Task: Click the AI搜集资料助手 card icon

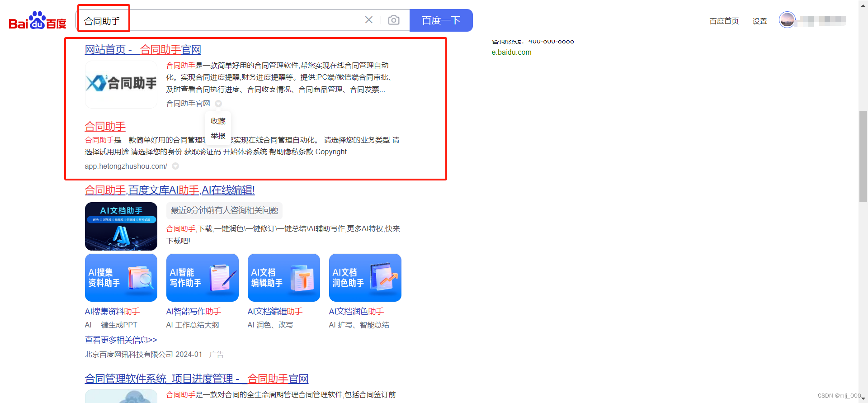Action: 121,278
